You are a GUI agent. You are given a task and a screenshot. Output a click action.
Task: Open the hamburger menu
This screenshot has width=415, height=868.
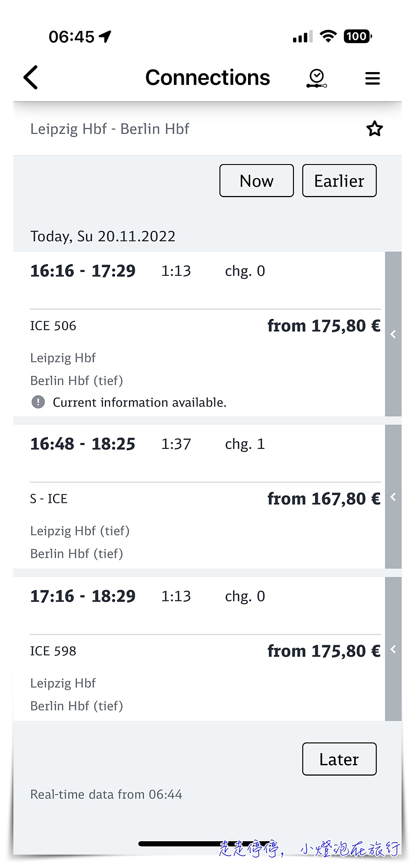372,78
